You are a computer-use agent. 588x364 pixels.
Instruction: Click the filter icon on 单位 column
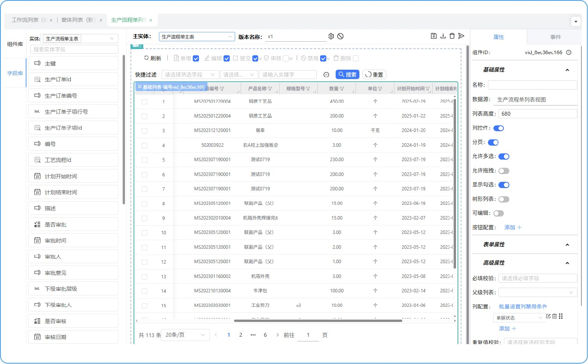coord(380,89)
